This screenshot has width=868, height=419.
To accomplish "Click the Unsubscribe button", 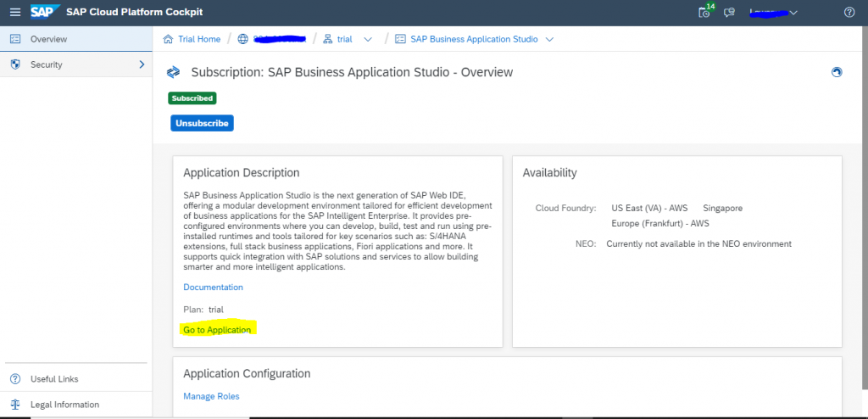I will click(x=202, y=123).
